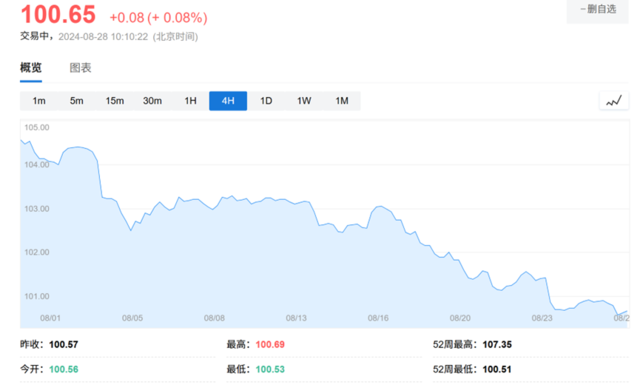The height and width of the screenshot is (385, 640).
Task: Choose the 1m timeframe
Action: tap(39, 101)
